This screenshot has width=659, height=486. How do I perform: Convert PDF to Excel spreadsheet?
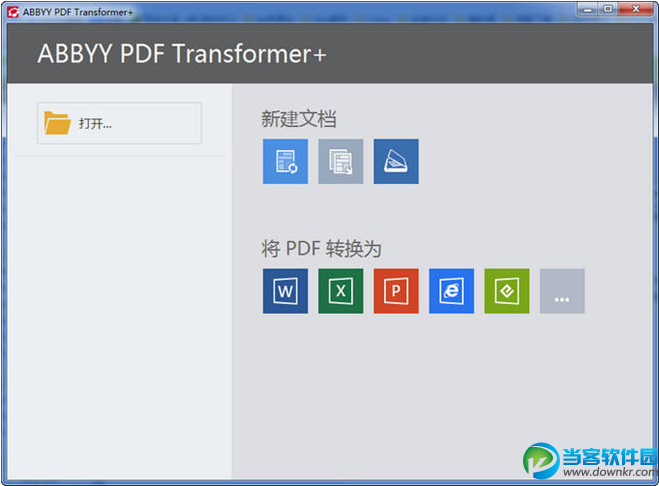coord(341,291)
